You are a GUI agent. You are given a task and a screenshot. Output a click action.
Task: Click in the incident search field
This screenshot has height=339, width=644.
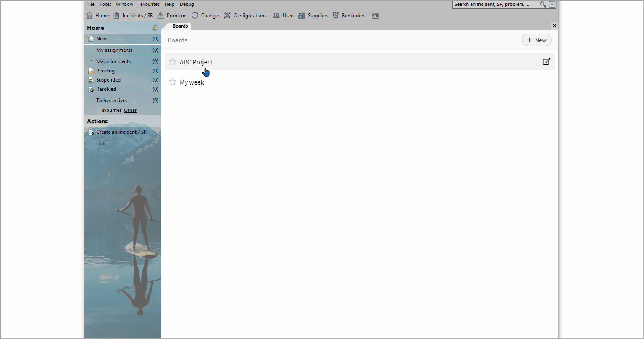coord(496,5)
